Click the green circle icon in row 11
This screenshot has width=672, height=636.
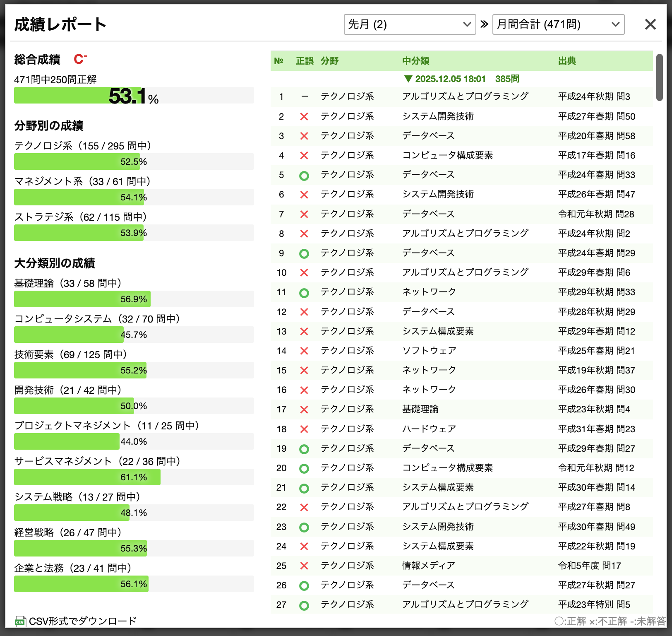(304, 293)
